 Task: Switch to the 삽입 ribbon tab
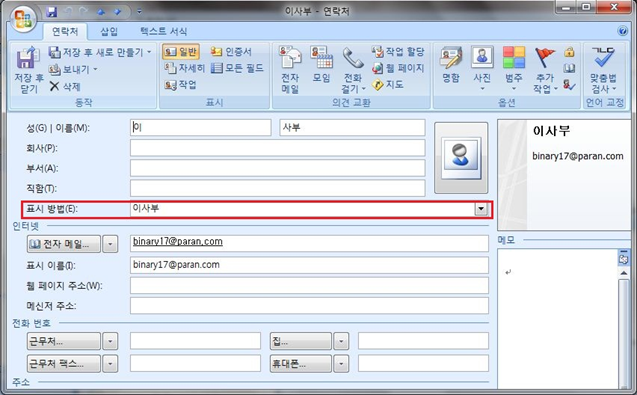click(109, 31)
